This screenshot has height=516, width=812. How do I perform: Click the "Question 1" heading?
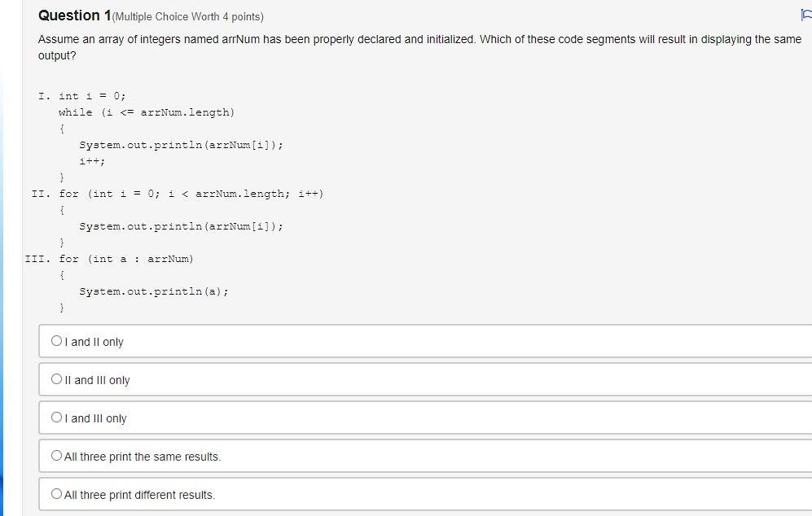tap(72, 15)
